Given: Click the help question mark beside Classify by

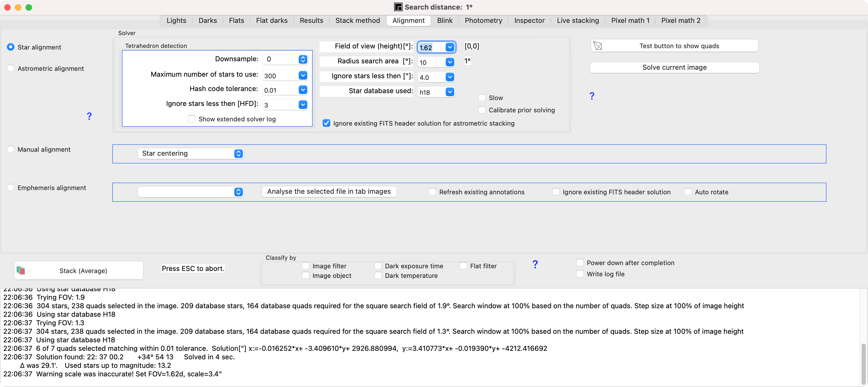Looking at the screenshot, I should (535, 264).
